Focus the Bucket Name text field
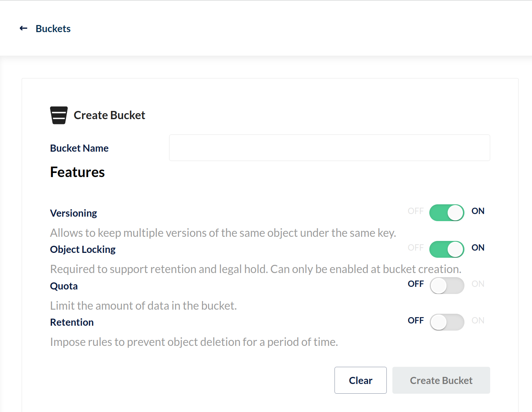 coord(329,148)
